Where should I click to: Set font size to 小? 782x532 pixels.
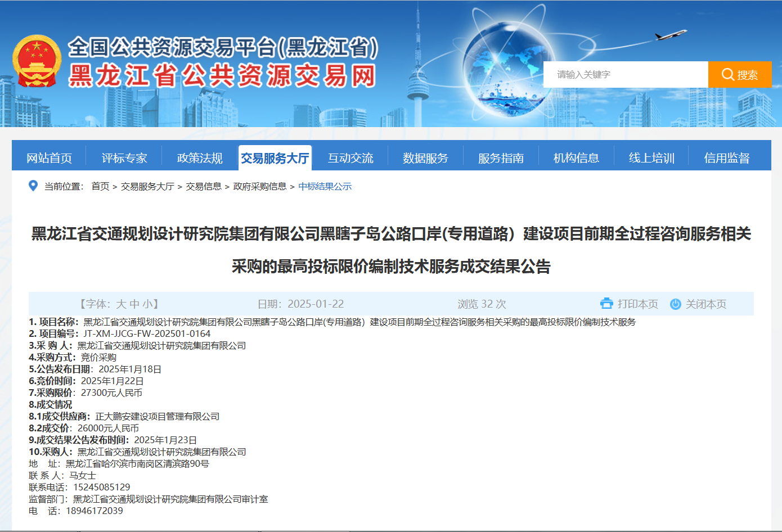click(x=147, y=304)
